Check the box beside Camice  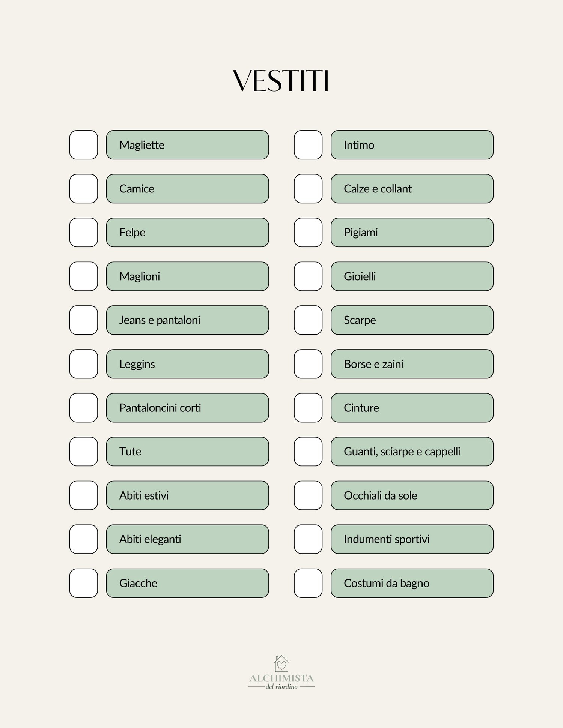pos(84,189)
